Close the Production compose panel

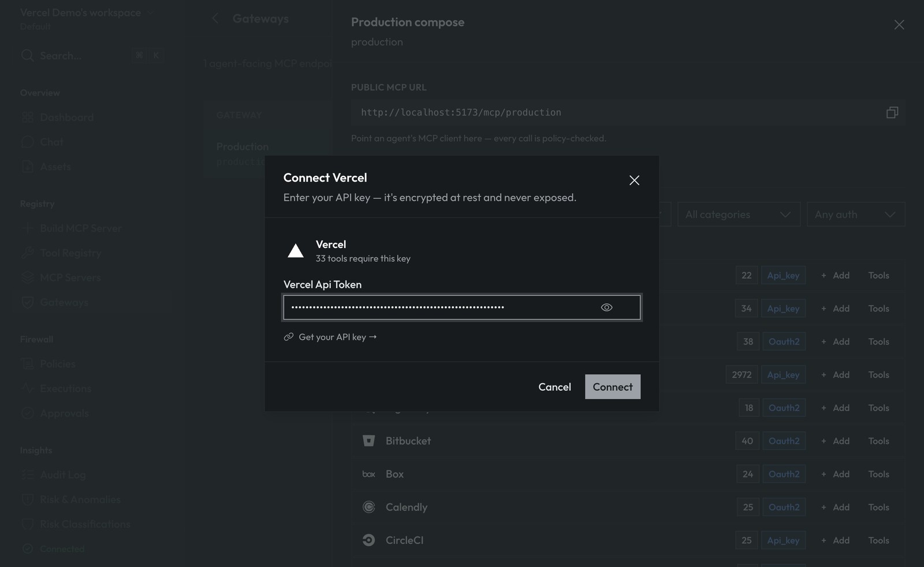coord(899,25)
